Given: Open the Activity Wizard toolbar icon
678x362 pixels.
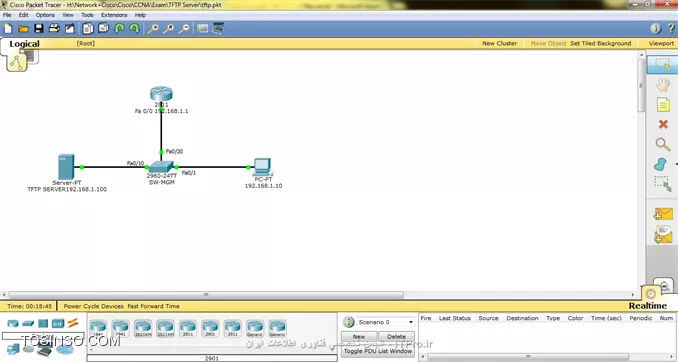Looking at the screenshot, I should 70,29.
